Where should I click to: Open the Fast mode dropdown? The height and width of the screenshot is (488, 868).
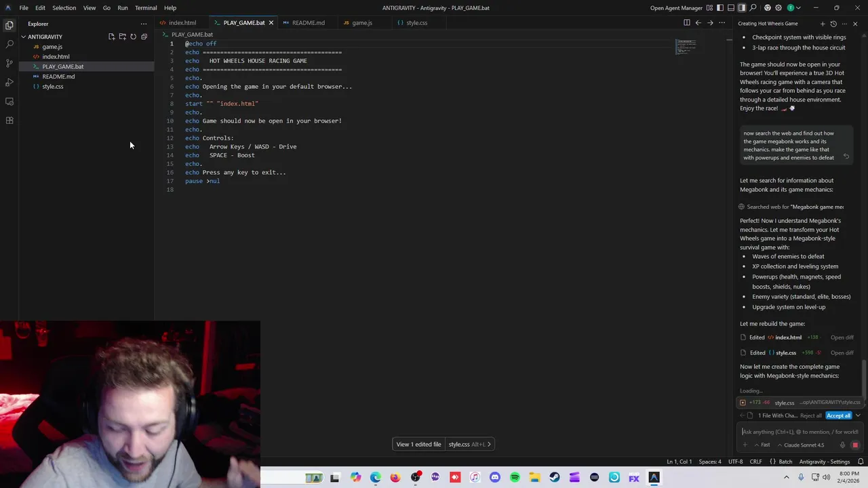(762, 445)
